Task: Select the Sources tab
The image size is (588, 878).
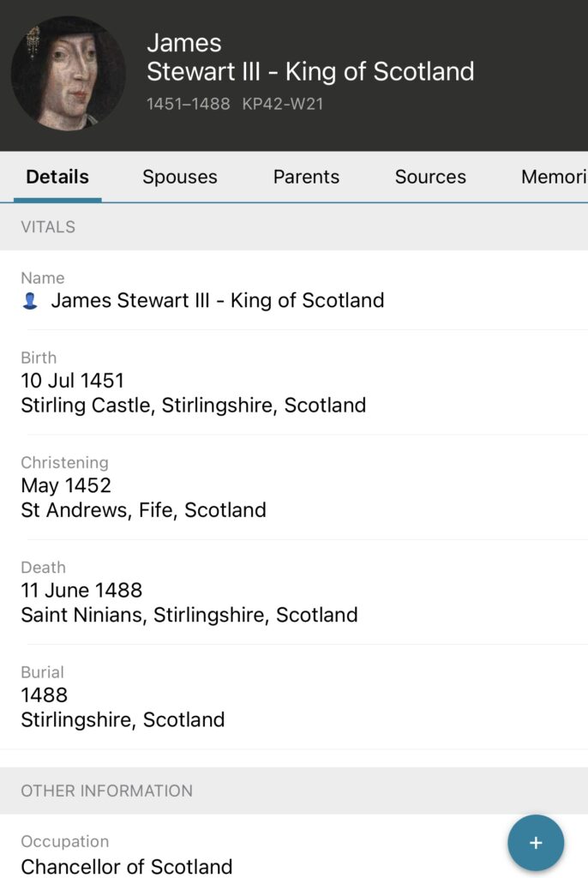Action: click(430, 177)
